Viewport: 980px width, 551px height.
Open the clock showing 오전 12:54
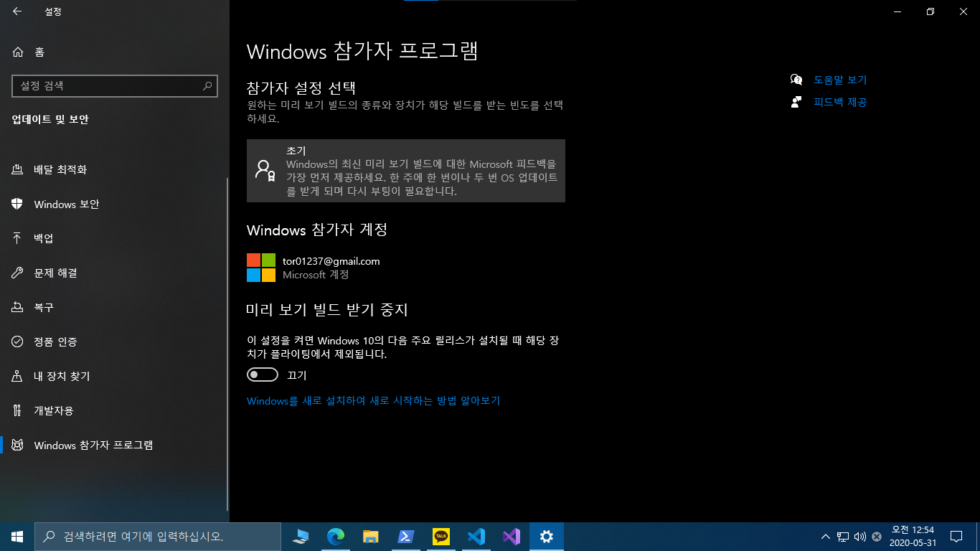tap(913, 537)
